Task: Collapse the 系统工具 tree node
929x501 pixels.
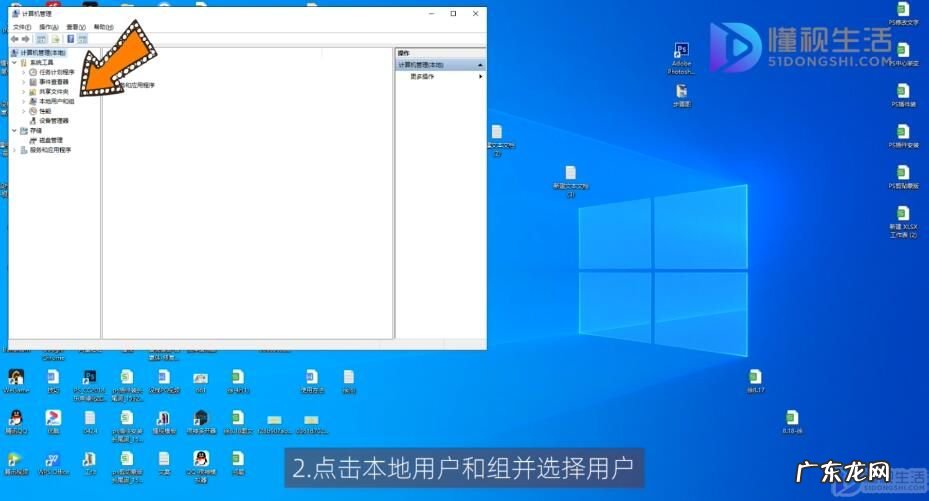Action: click(x=15, y=62)
